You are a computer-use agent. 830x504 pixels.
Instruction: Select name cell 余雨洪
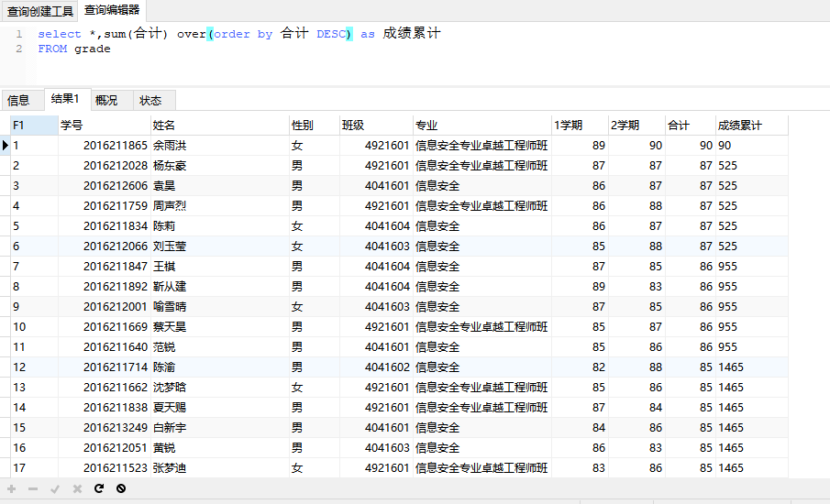pos(220,146)
